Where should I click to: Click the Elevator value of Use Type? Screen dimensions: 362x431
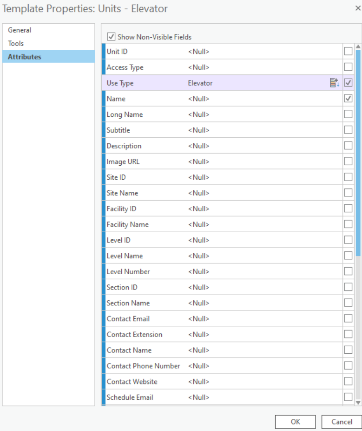pos(200,83)
